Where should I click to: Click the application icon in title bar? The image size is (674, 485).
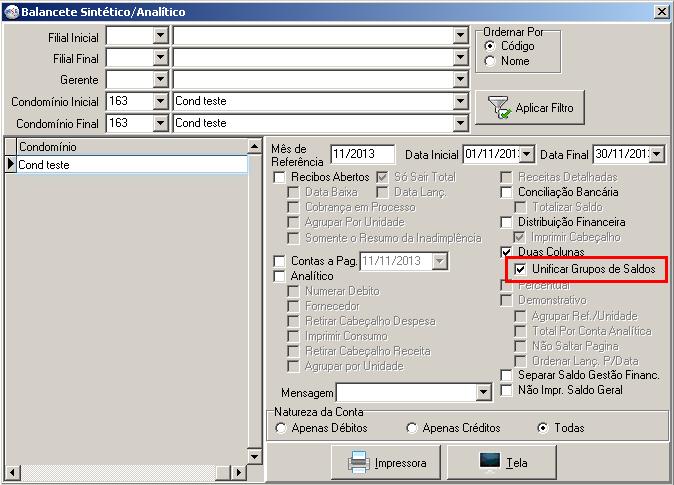pyautogui.click(x=10, y=11)
